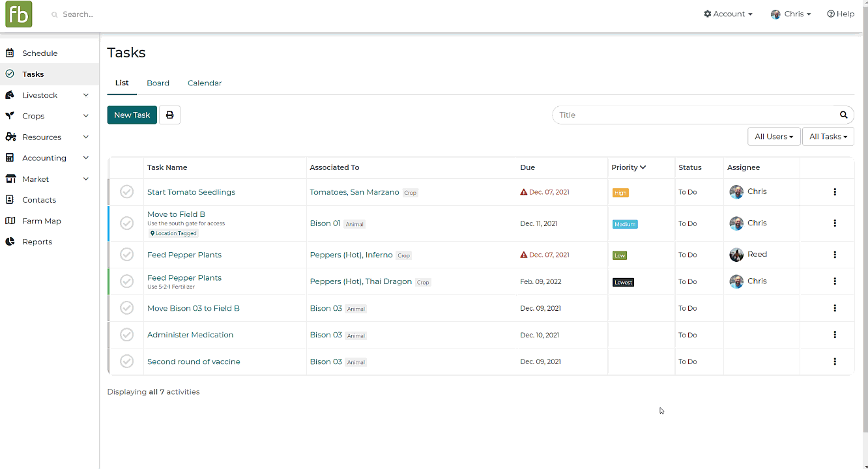This screenshot has height=469, width=868.
Task: Click the New Task button
Action: point(132,115)
